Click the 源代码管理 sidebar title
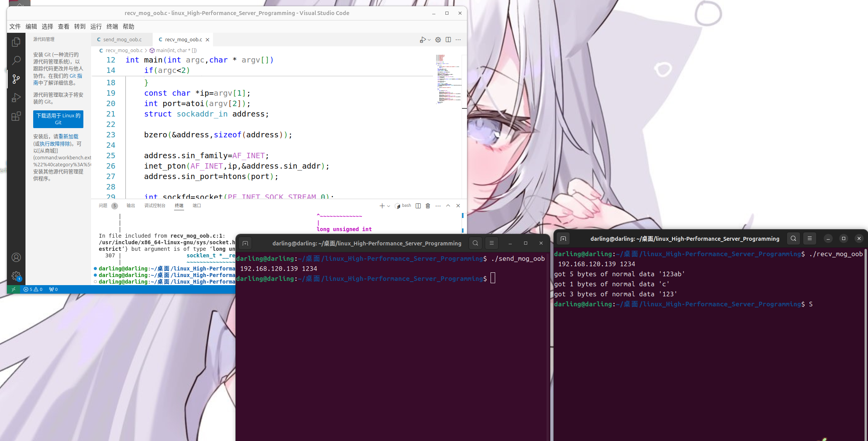Viewport: 868px width, 441px height. click(44, 39)
